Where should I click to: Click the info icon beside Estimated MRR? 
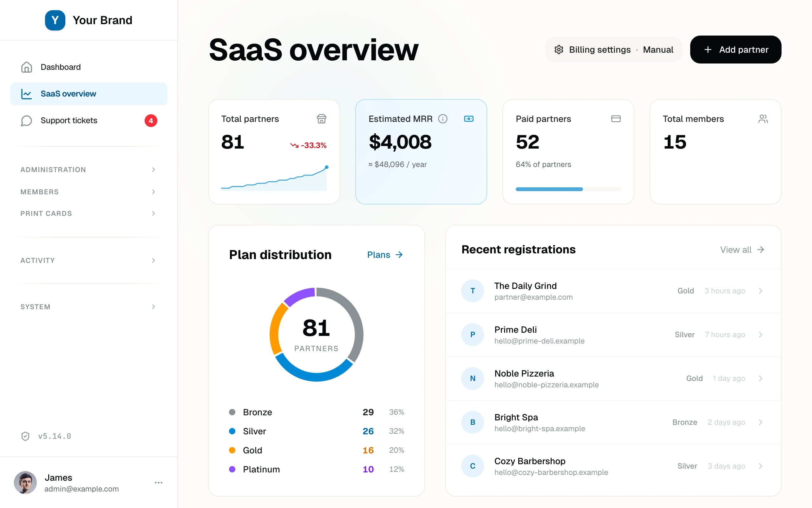pos(442,119)
